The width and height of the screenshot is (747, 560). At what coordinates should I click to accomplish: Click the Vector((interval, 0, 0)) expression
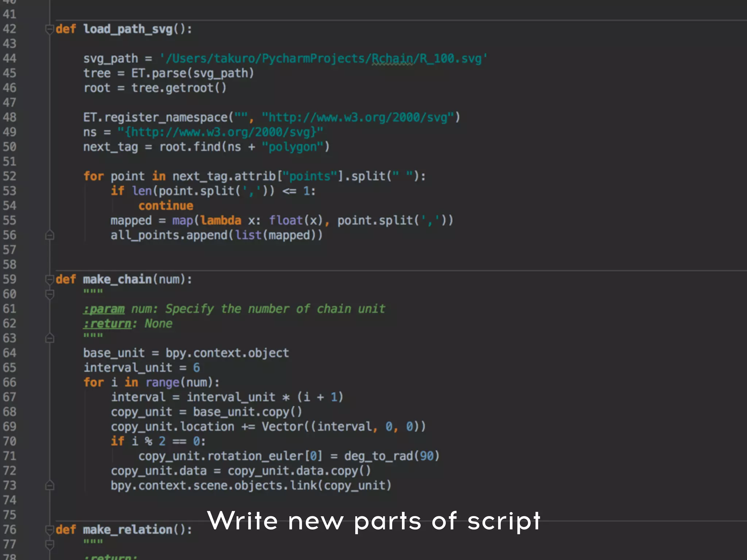[x=344, y=427]
